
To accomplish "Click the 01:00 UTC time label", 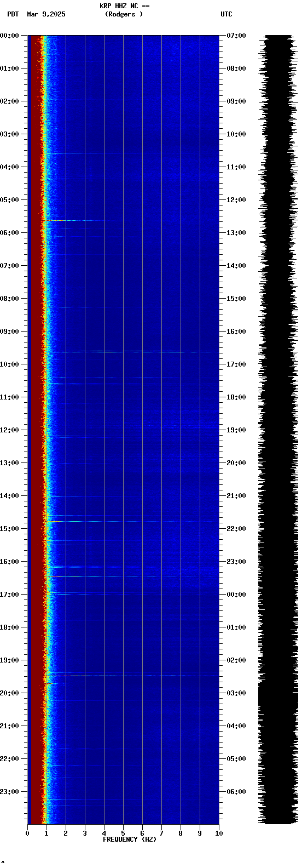I will pos(236,627).
